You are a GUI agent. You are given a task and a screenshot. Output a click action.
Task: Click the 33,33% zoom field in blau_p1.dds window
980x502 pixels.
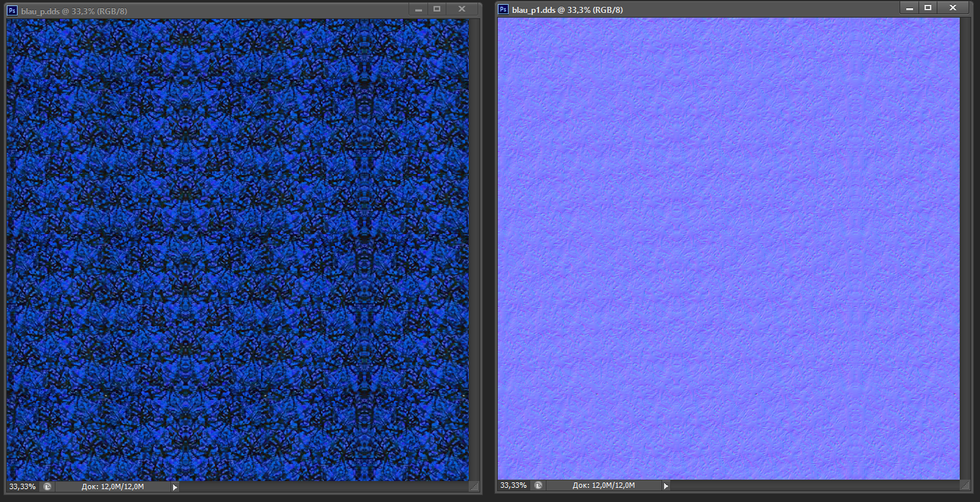[513, 485]
